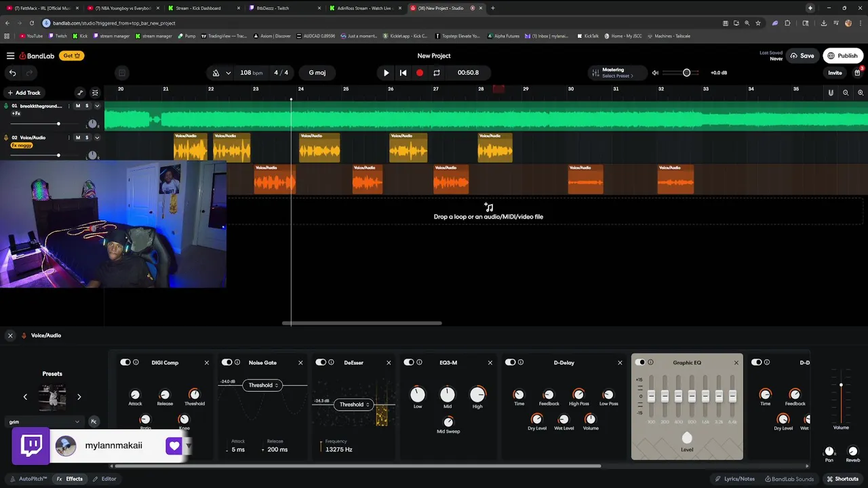Click the redo arrow icon
Viewport: 868px width, 488px height.
30,73
